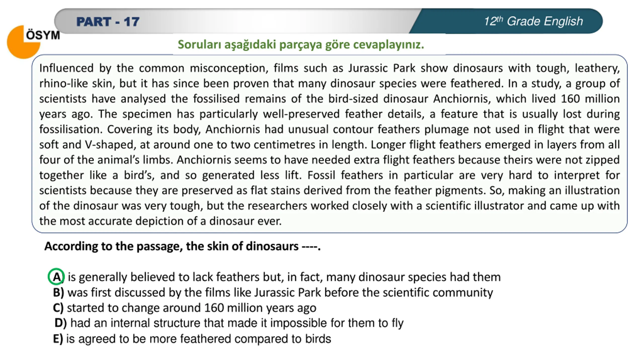Click the final sentence of the passage
This screenshot has width=644, height=362.
pyautogui.click(x=330, y=206)
